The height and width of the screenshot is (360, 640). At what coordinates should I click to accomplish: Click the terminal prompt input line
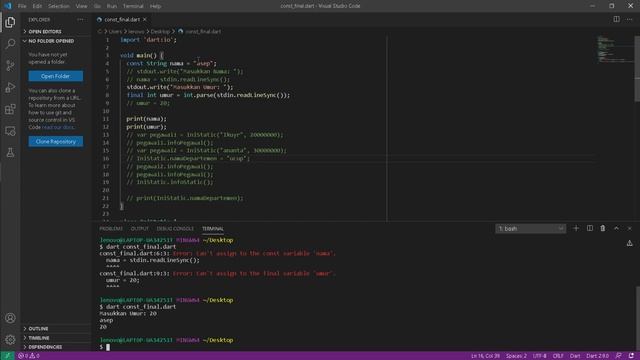(x=104, y=347)
